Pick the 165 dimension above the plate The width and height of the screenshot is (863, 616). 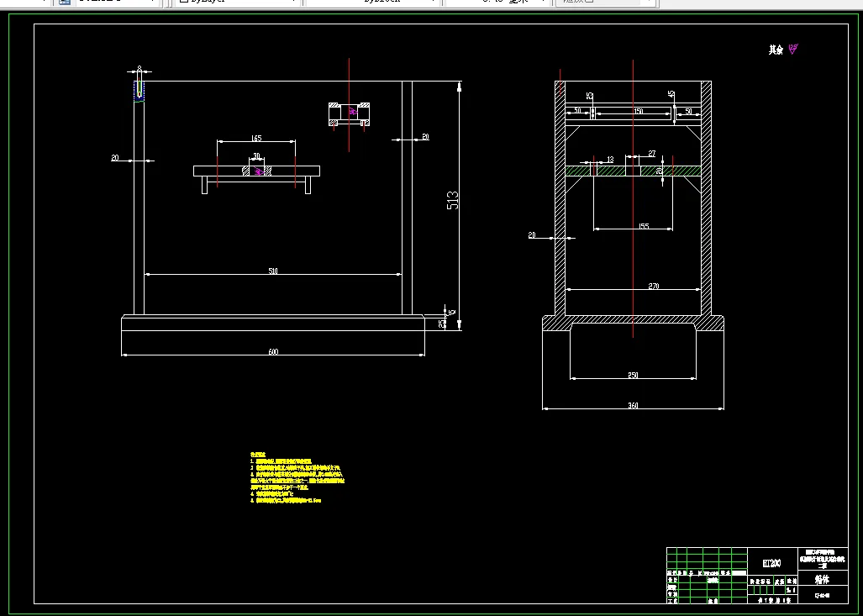(256, 138)
